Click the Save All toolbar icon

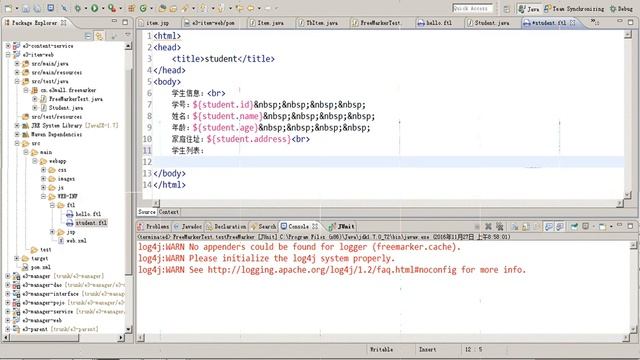37,8
